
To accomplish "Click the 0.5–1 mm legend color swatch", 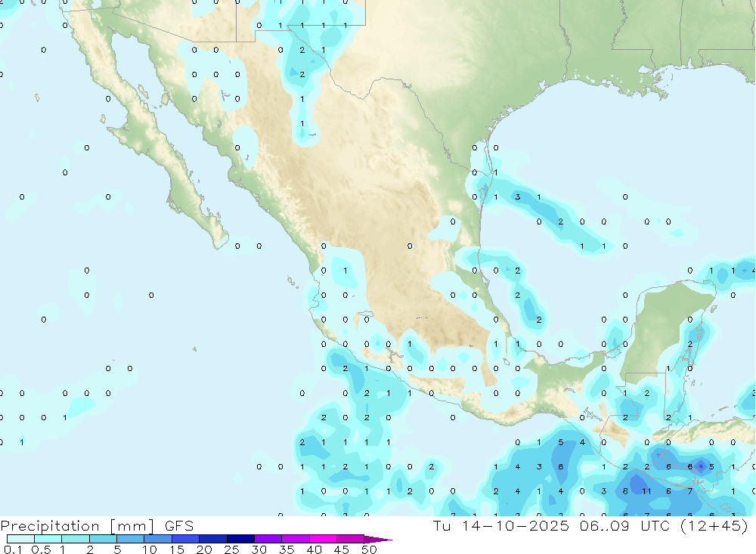I will click(x=48, y=539).
